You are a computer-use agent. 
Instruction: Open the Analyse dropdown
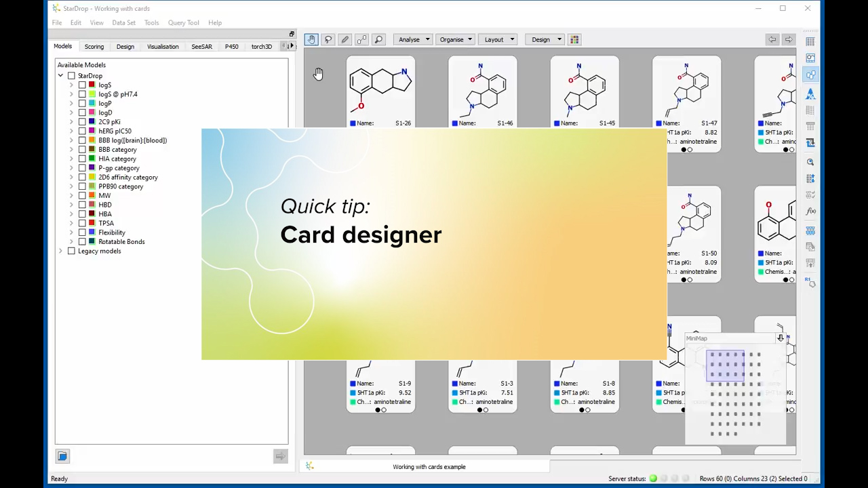click(x=412, y=39)
